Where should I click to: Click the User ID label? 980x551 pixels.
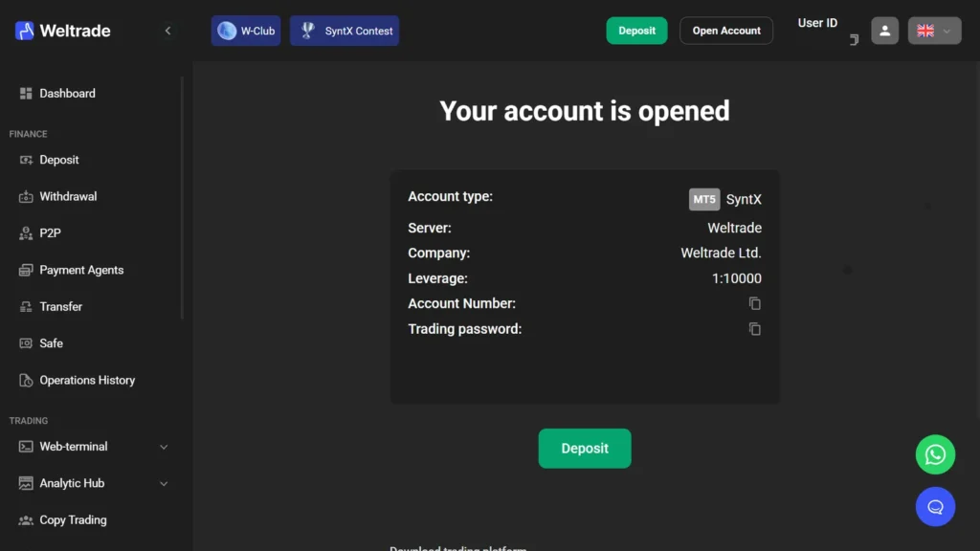click(x=817, y=23)
